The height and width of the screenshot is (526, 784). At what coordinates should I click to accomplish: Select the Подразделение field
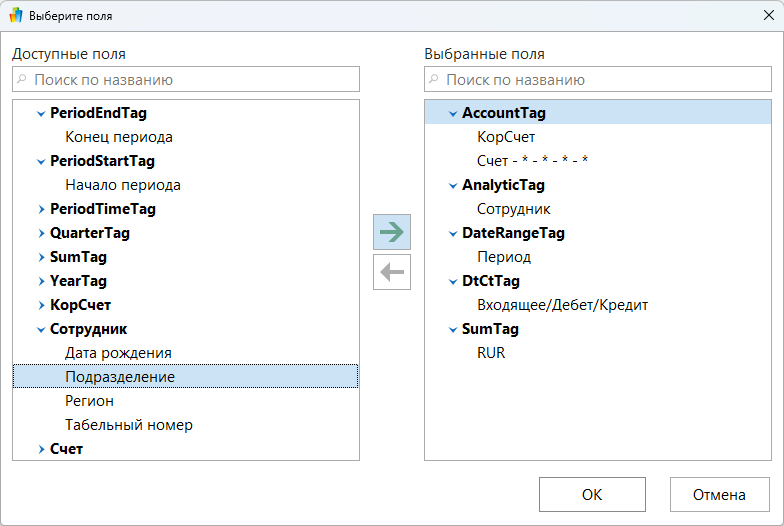point(120,377)
